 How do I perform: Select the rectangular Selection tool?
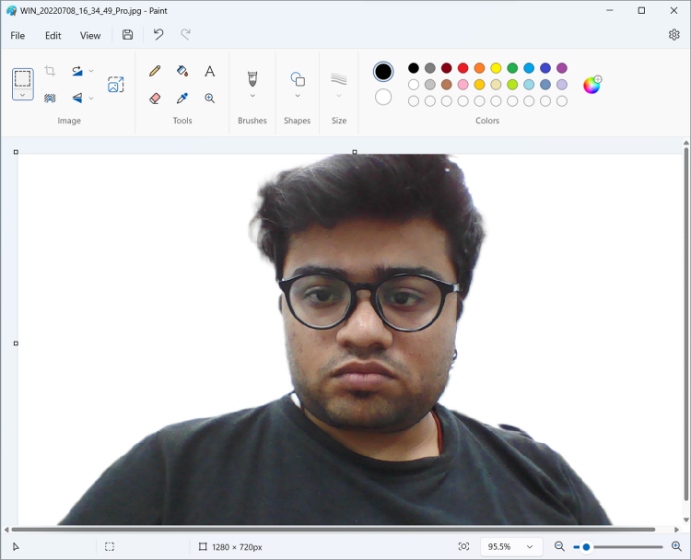(22, 79)
